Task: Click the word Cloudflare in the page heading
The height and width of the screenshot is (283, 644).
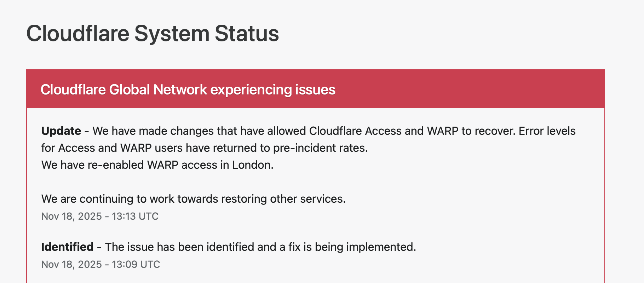Action: pyautogui.click(x=78, y=34)
